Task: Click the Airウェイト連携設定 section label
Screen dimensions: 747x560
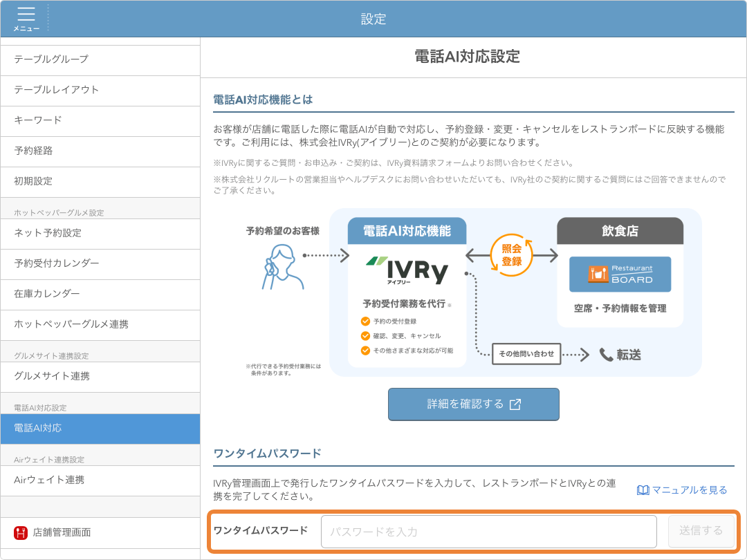Action: coord(49,460)
